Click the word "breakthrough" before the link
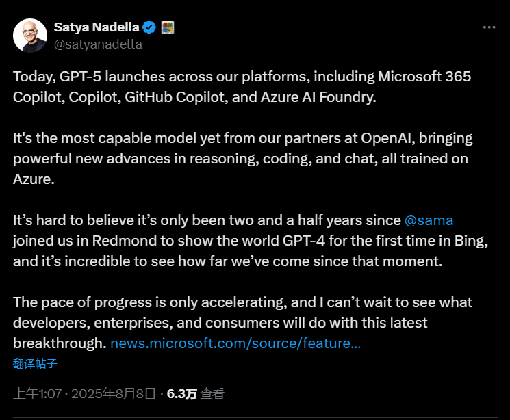Screen dimensions: 510x420 pos(58,343)
